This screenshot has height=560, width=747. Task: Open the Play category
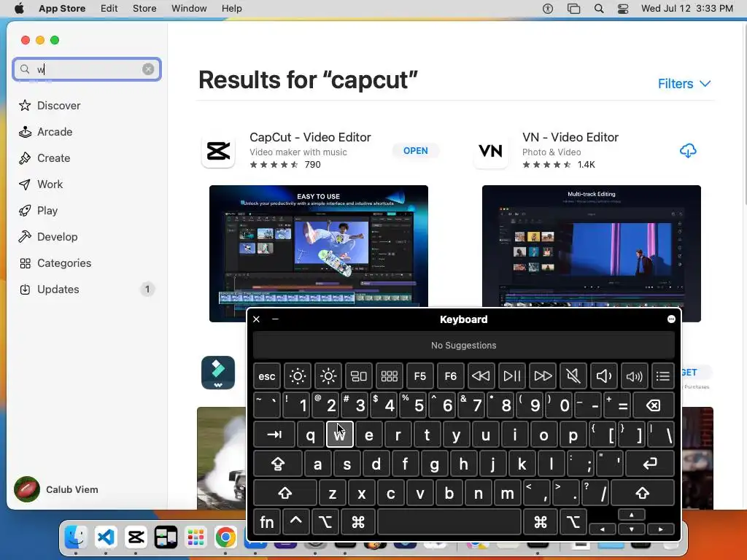[38, 210]
